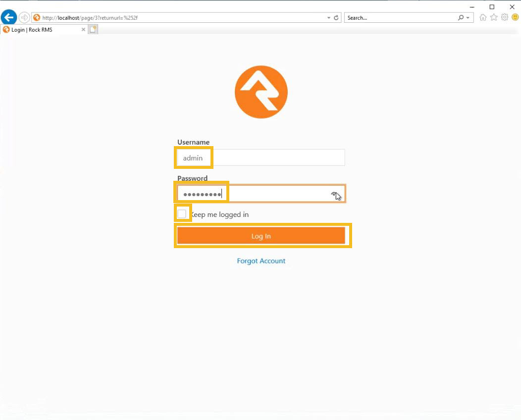The image size is (521, 420).
Task: Close the browser window
Action: click(512, 6)
